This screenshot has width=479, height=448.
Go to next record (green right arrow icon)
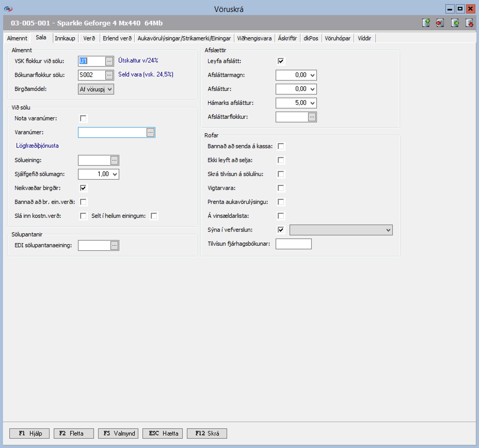(455, 23)
